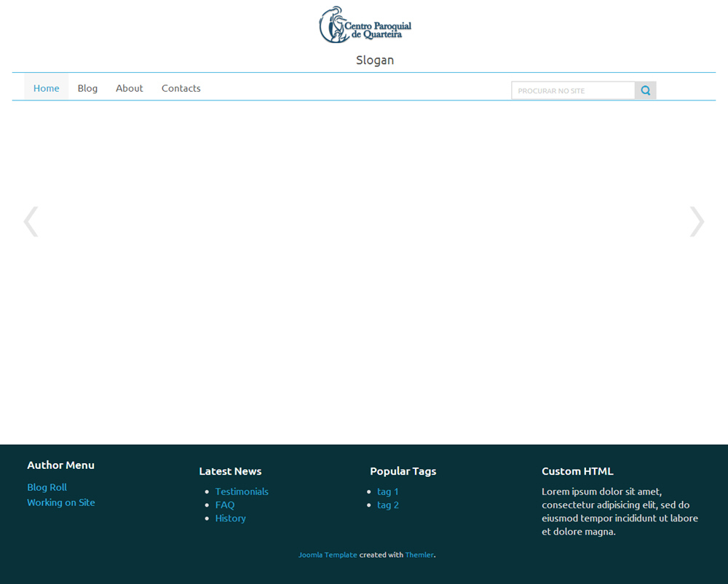Open the Blog Roll link

tap(47, 487)
